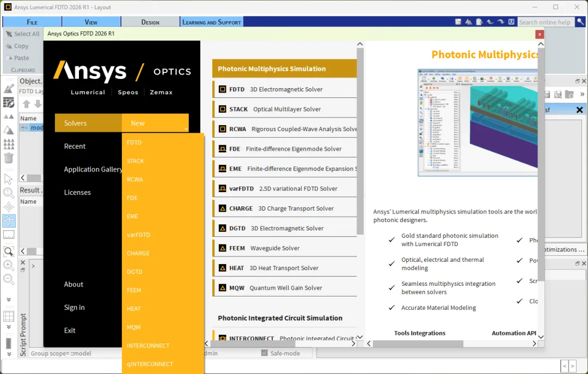
Task: Click the move object down arrow in Objects tree
Action: (x=38, y=104)
